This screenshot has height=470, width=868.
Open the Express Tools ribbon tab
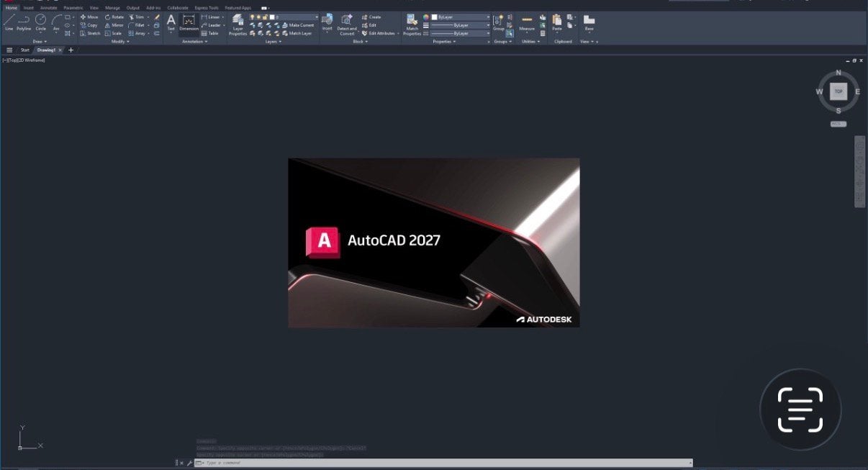pyautogui.click(x=207, y=7)
